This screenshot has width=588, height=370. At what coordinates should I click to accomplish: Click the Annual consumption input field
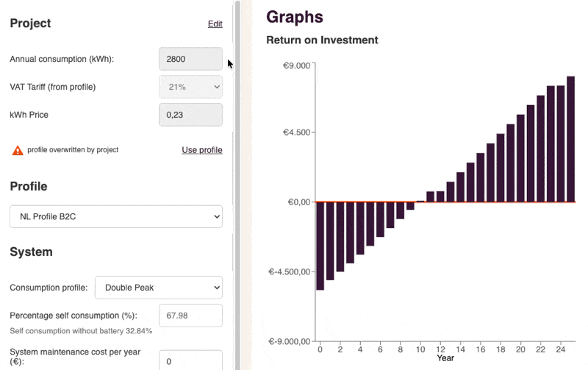click(x=190, y=59)
